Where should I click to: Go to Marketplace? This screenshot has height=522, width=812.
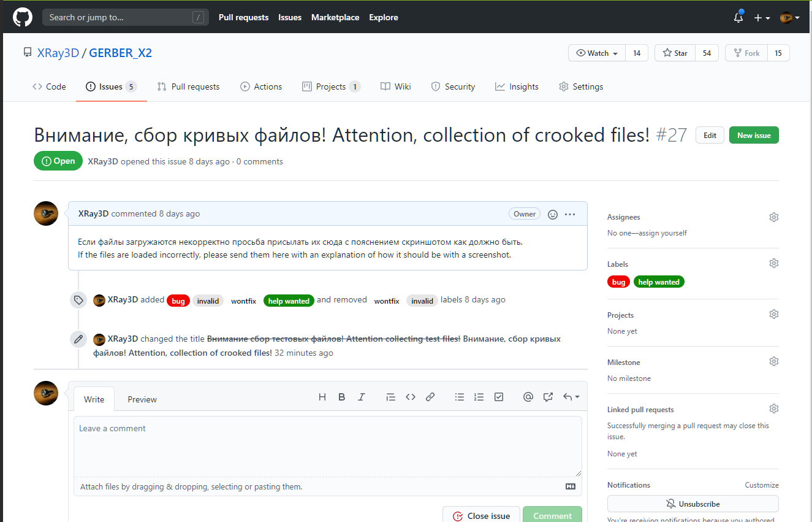click(x=335, y=17)
